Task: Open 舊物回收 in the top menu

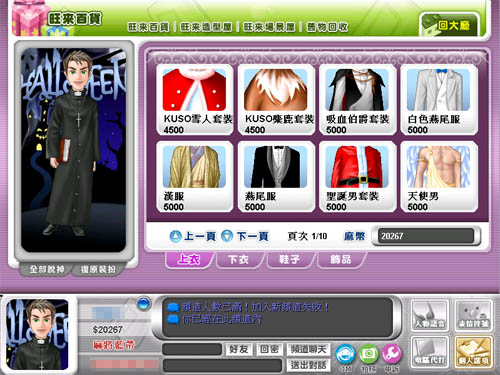Action: [327, 27]
